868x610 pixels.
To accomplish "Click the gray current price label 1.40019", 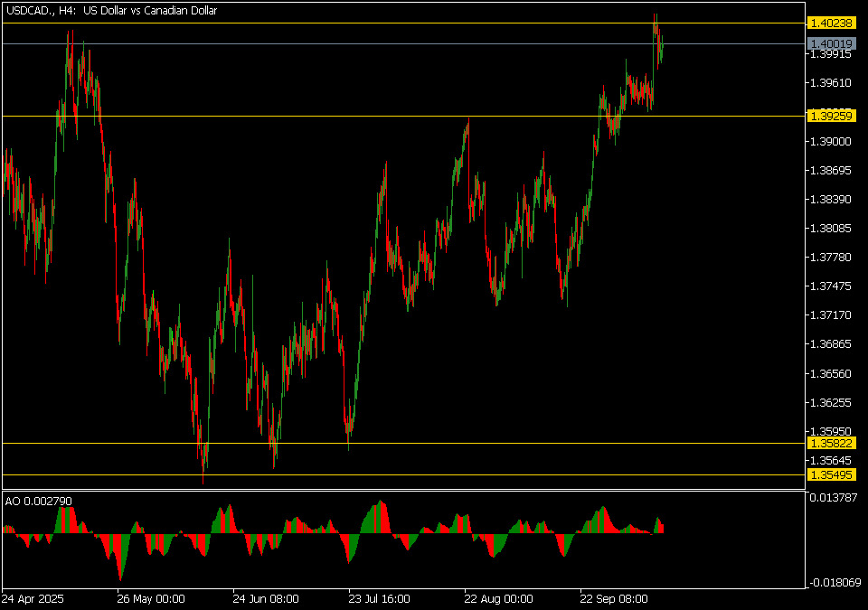I will 831,43.
